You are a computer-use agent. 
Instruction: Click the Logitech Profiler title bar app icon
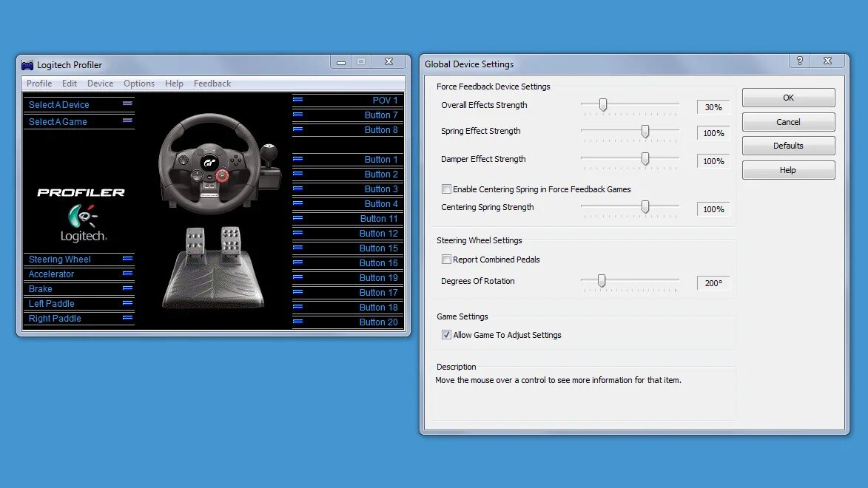point(27,65)
